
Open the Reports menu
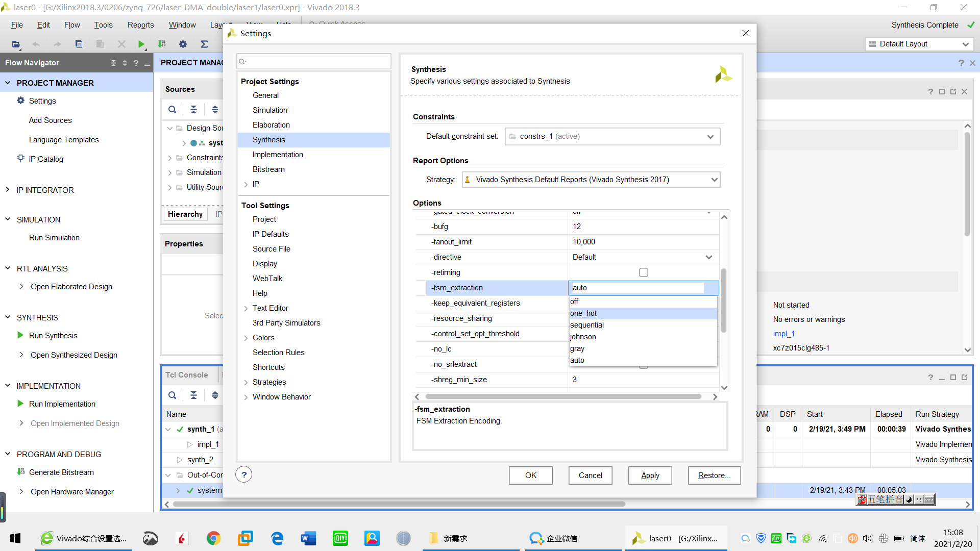tap(140, 25)
